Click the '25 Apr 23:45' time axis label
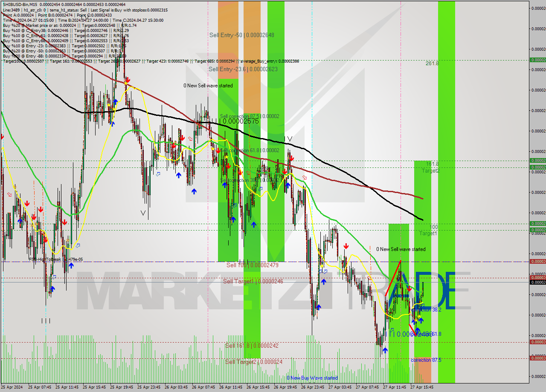This screenshot has height=392, width=546. coord(149,387)
